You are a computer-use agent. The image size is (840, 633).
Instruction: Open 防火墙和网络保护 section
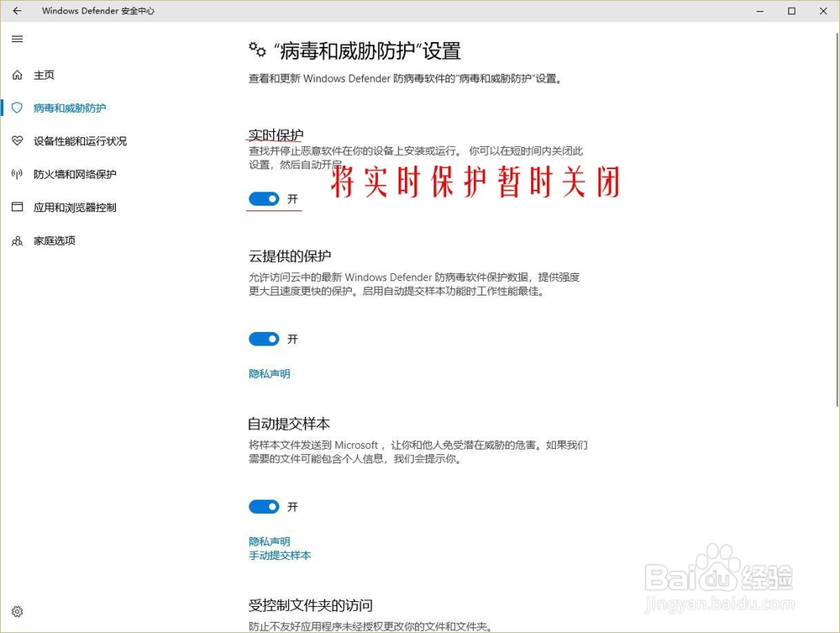(x=75, y=174)
